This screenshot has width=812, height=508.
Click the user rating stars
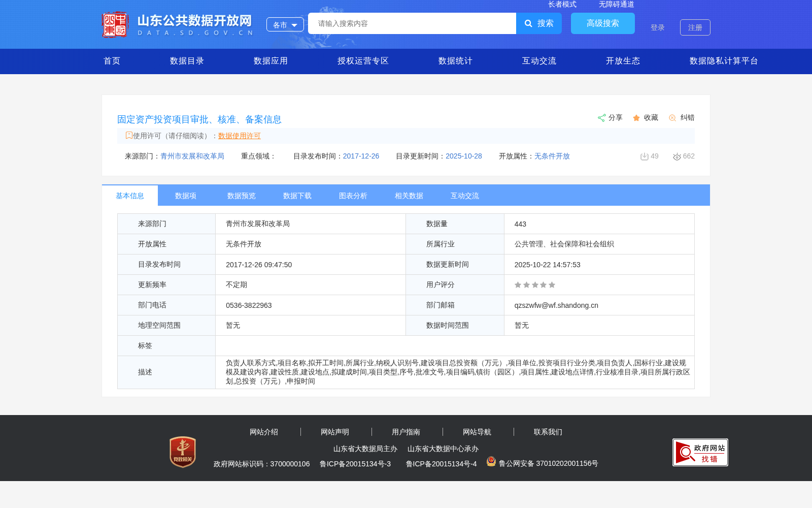[x=535, y=285]
